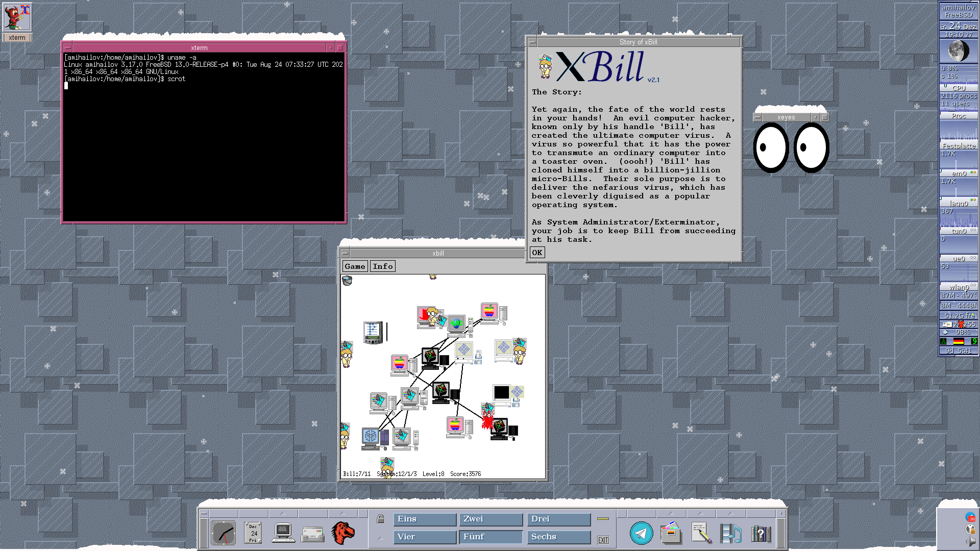980x551 pixels.
Task: Click the red splattered Bill in xbill
Action: point(488,416)
